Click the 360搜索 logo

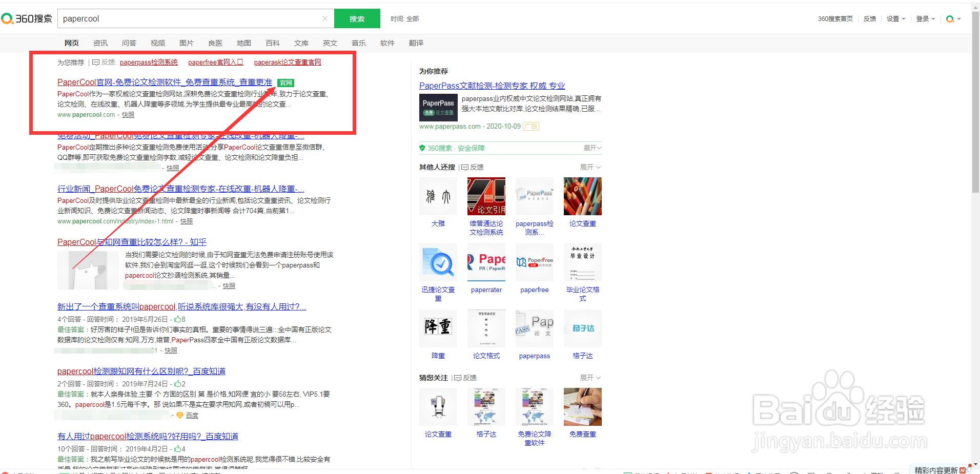(x=27, y=18)
